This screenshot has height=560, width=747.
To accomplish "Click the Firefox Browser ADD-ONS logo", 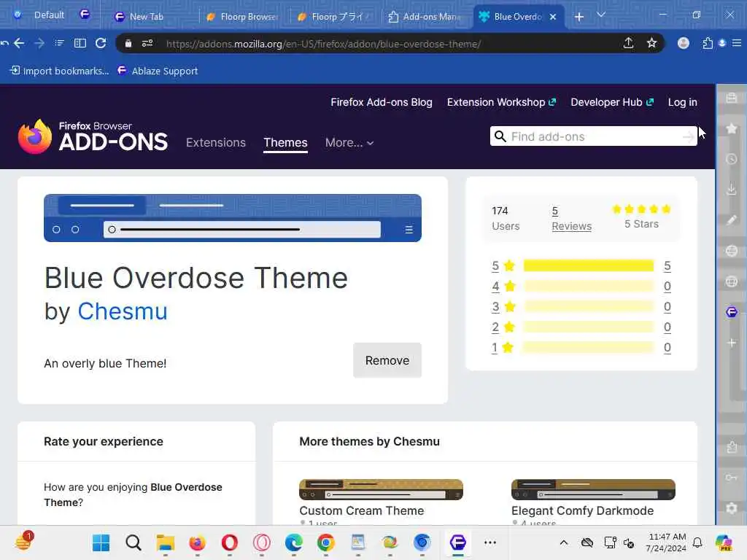I will click(93, 136).
